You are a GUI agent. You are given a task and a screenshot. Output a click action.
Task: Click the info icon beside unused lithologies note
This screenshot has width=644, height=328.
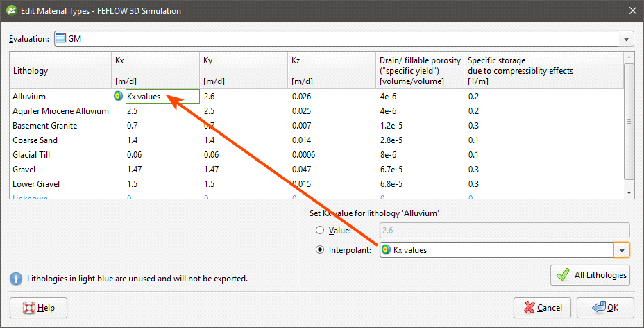point(16,279)
